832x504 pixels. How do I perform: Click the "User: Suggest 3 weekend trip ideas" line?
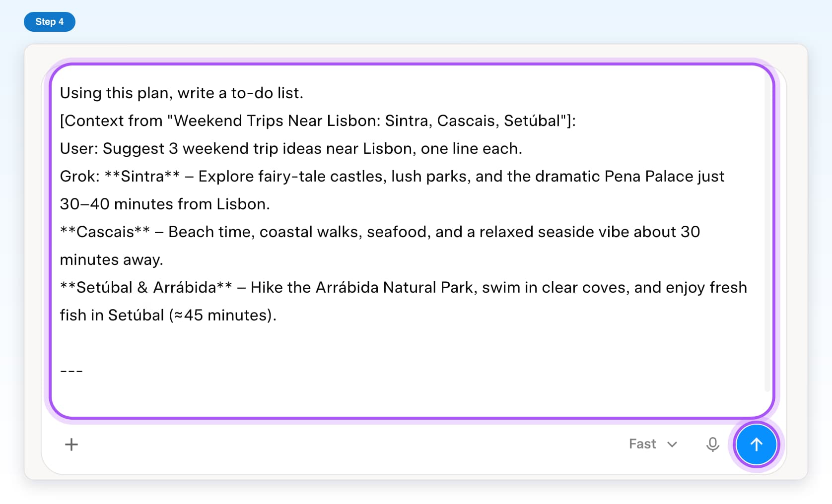(291, 148)
